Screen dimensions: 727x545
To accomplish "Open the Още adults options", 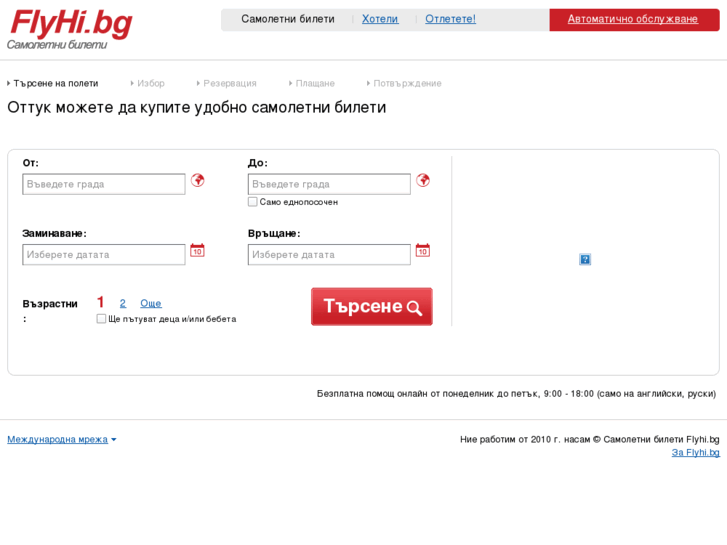I will click(x=150, y=304).
